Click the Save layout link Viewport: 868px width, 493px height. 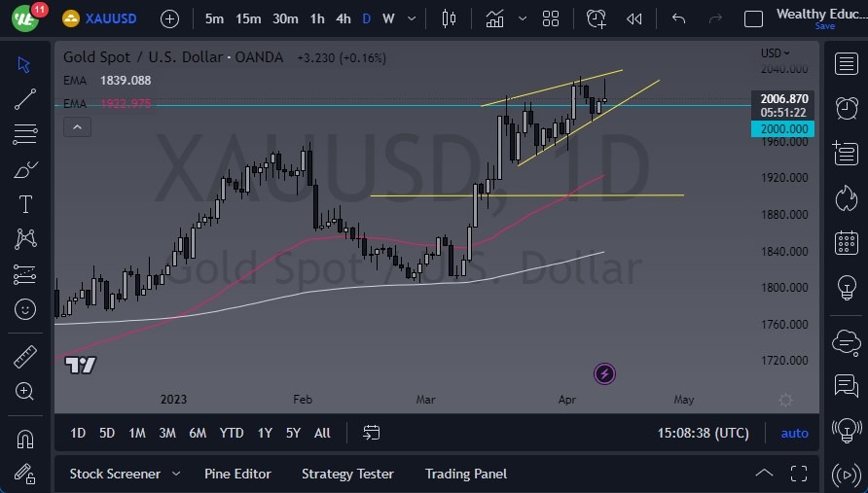coord(825,26)
